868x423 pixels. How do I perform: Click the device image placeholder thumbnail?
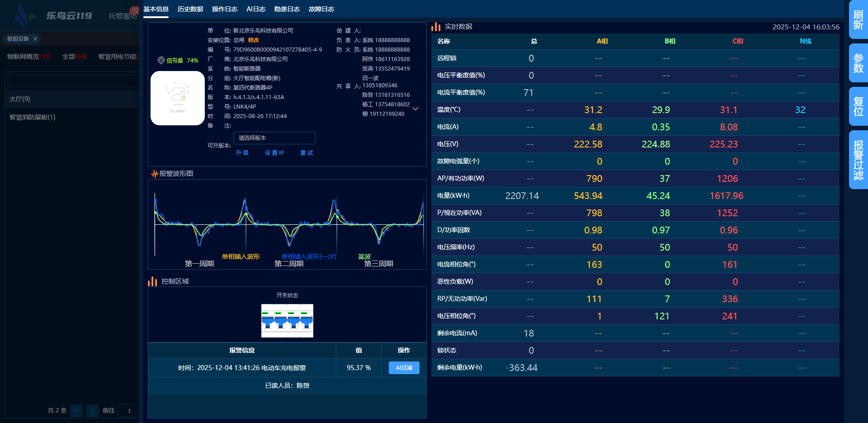tap(177, 98)
